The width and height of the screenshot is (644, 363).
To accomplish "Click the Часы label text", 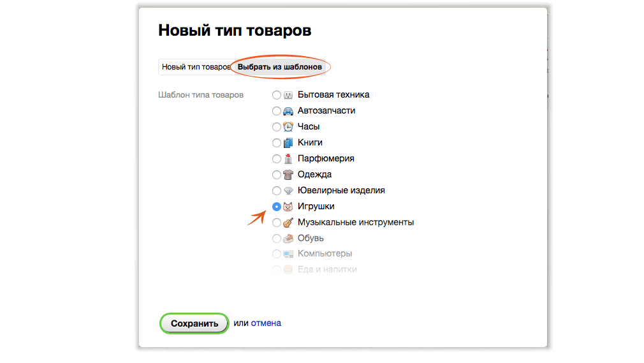I will pos(309,126).
